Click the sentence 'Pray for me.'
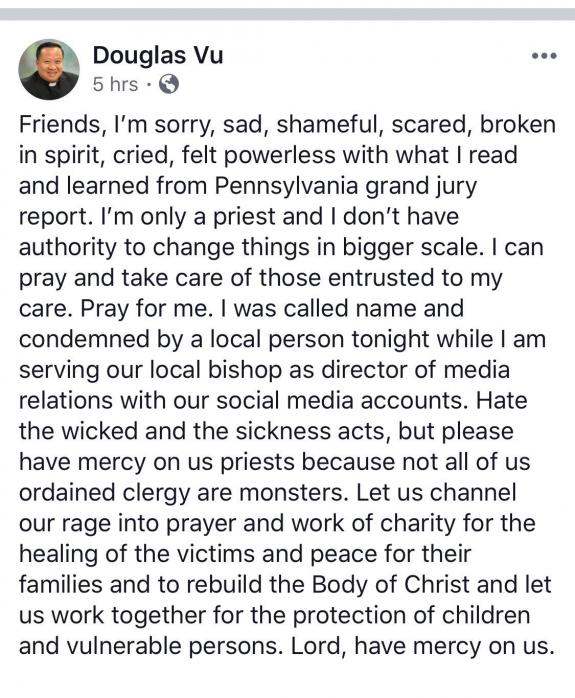Viewport: 575px width, 698px height. [x=146, y=309]
